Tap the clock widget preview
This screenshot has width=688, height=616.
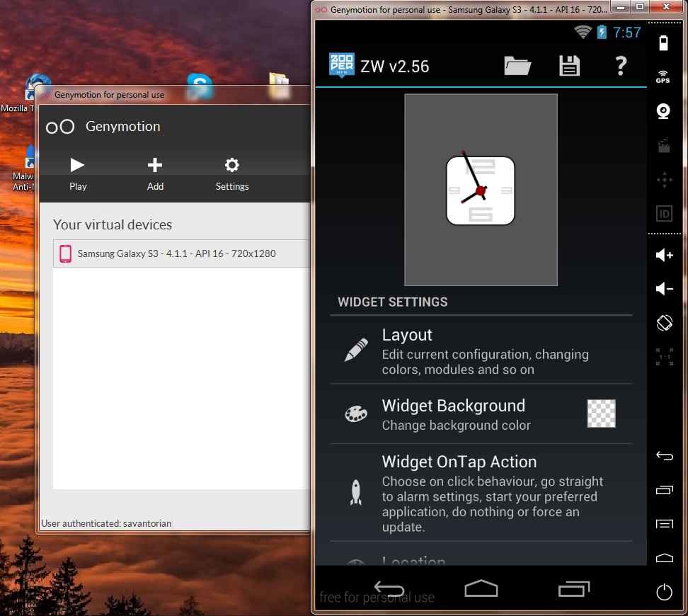click(x=481, y=190)
